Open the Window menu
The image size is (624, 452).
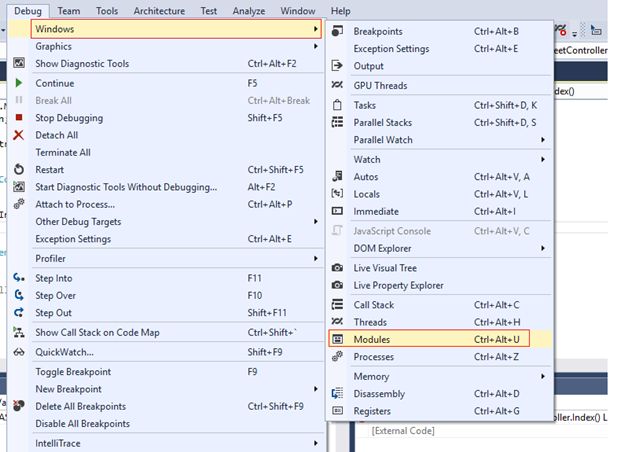[298, 11]
